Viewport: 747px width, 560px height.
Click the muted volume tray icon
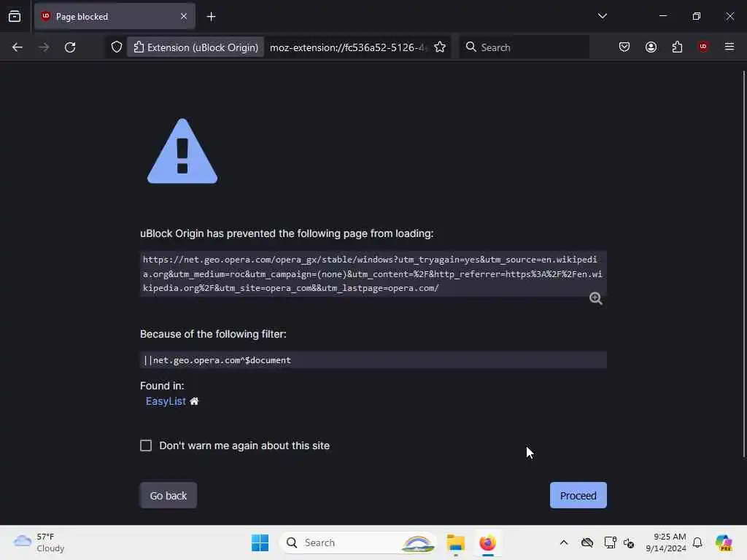(x=629, y=542)
